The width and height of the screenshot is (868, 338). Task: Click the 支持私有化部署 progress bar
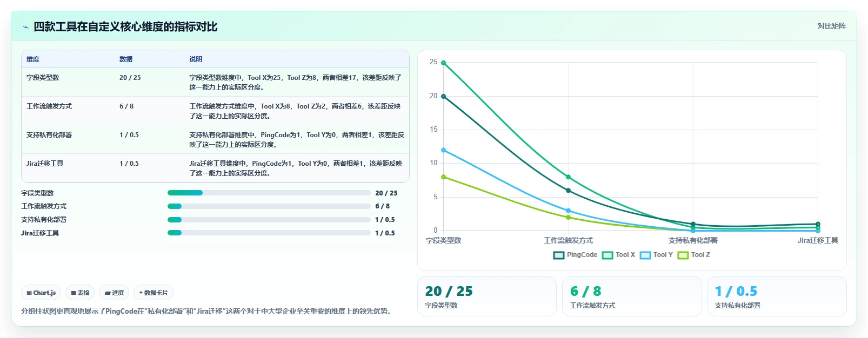[x=269, y=220]
